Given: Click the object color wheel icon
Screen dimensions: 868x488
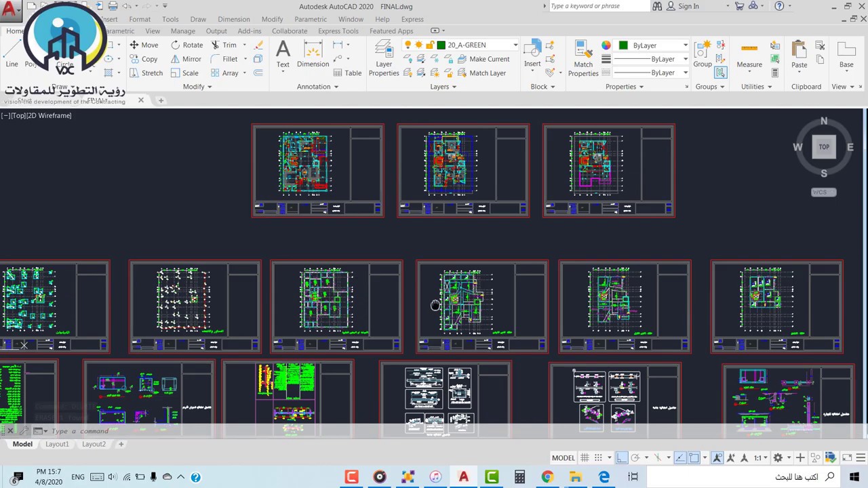Looking at the screenshot, I should pos(606,45).
